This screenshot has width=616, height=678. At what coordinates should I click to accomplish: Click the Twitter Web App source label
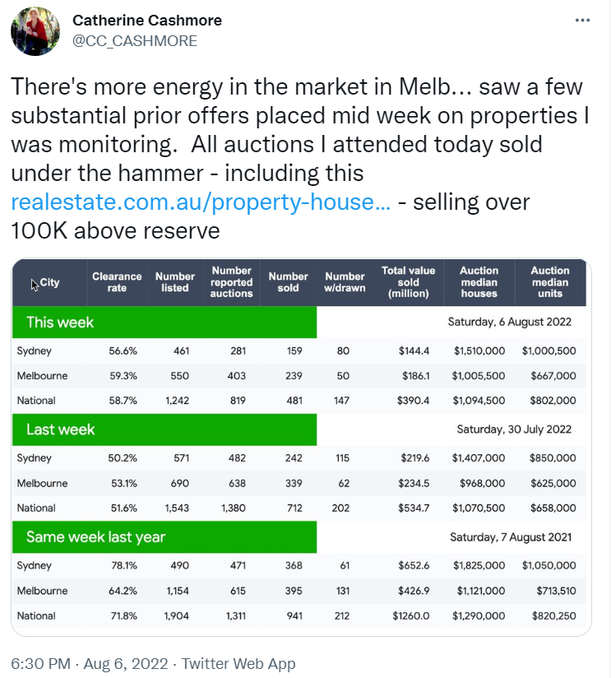(239, 663)
